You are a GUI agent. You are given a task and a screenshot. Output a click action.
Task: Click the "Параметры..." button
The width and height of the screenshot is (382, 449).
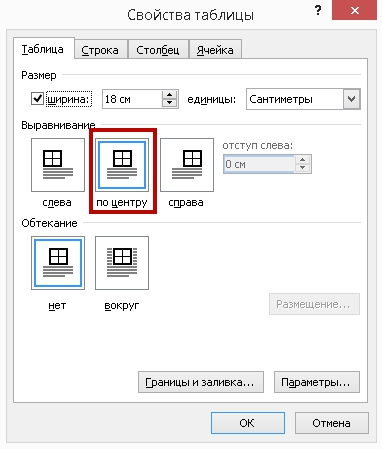pos(317,382)
